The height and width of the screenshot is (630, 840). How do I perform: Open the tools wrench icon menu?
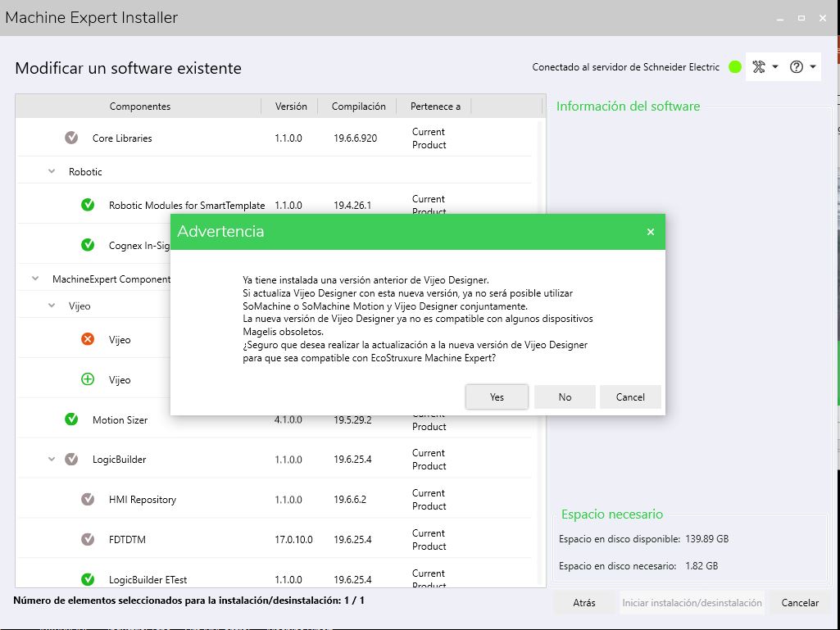click(x=759, y=67)
